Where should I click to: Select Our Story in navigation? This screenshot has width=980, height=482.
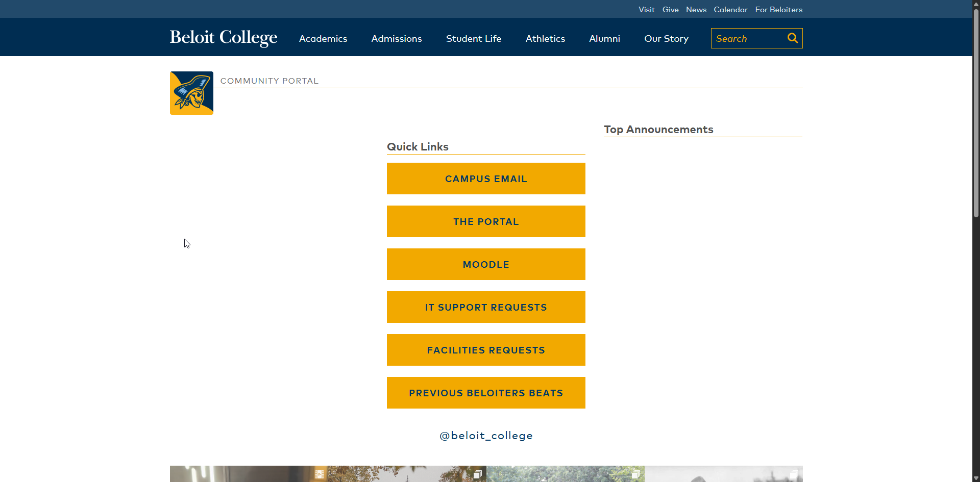666,39
